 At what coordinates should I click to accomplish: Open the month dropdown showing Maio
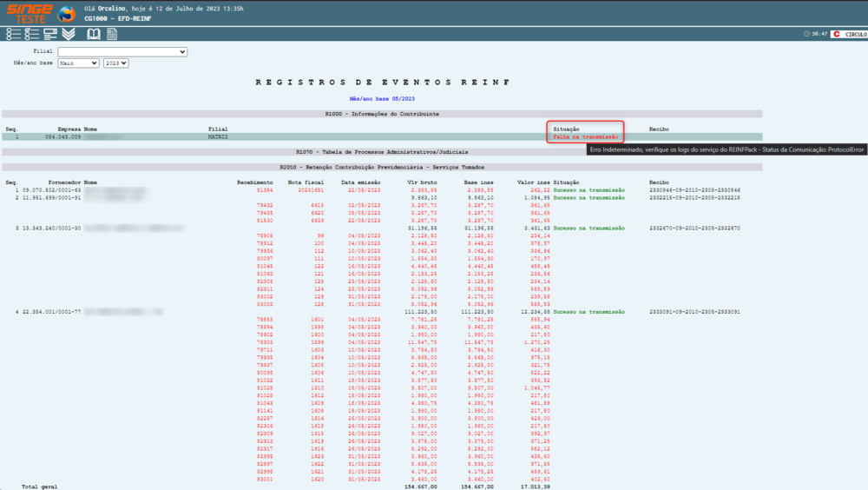click(x=78, y=63)
